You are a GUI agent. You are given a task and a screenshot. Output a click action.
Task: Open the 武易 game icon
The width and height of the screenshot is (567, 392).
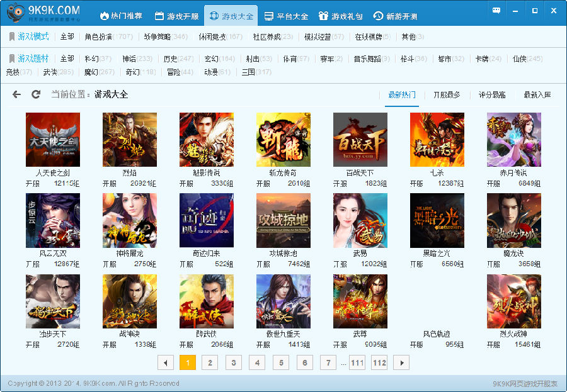pos(360,220)
